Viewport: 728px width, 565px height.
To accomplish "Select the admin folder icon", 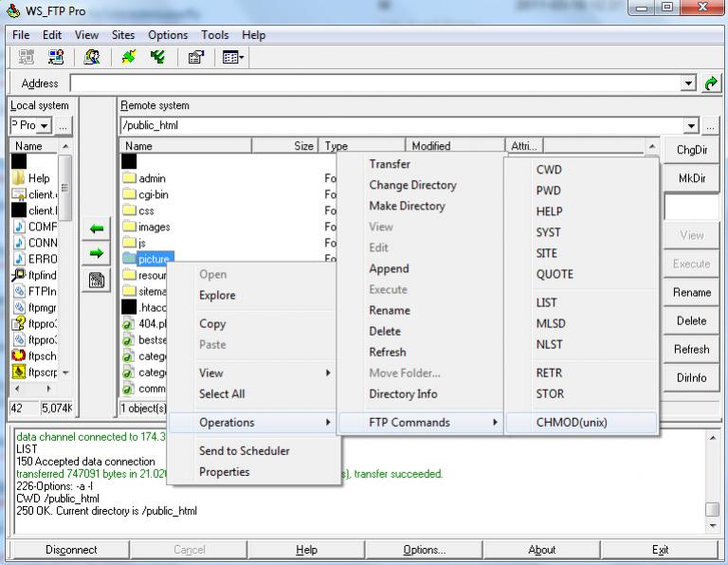I will [129, 178].
